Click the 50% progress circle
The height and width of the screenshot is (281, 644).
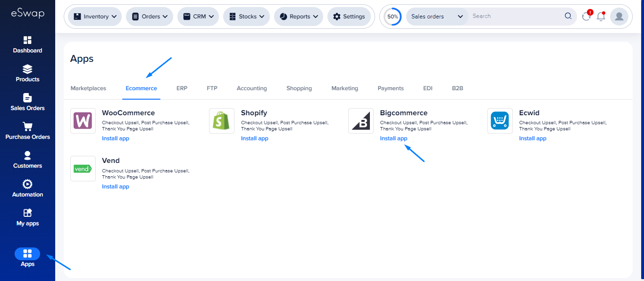tap(393, 17)
